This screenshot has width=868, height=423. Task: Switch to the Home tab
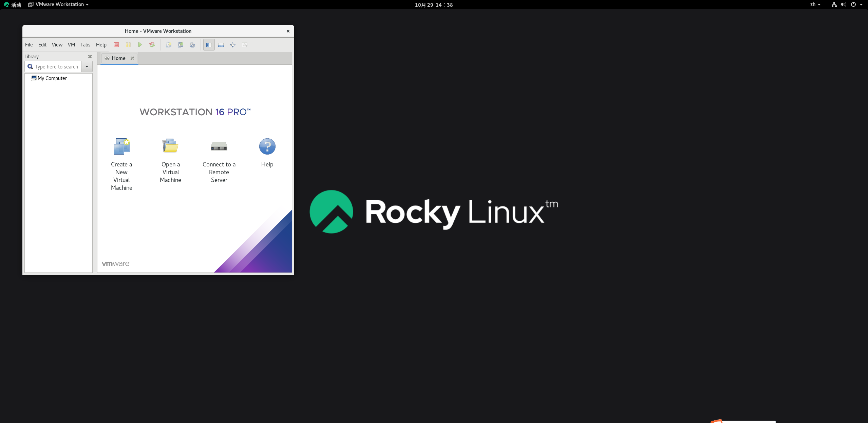click(x=118, y=58)
